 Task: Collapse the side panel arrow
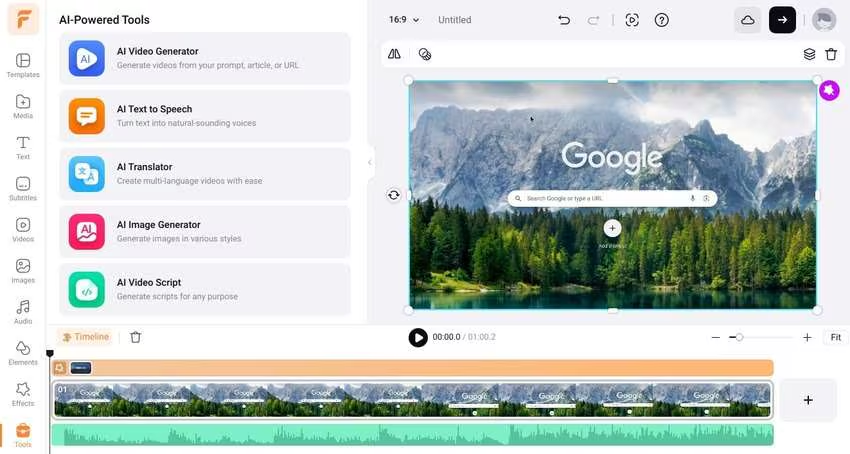(x=370, y=162)
